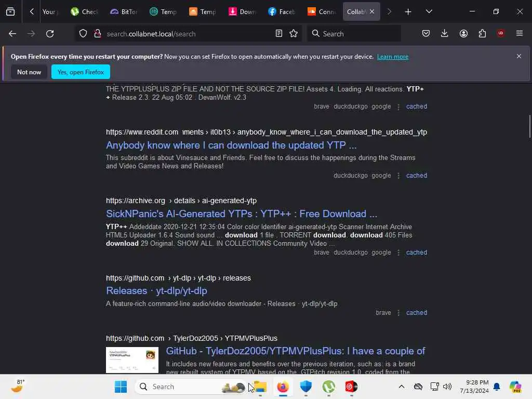The height and width of the screenshot is (399, 532).
Task: Reload the current page
Action: [50, 34]
